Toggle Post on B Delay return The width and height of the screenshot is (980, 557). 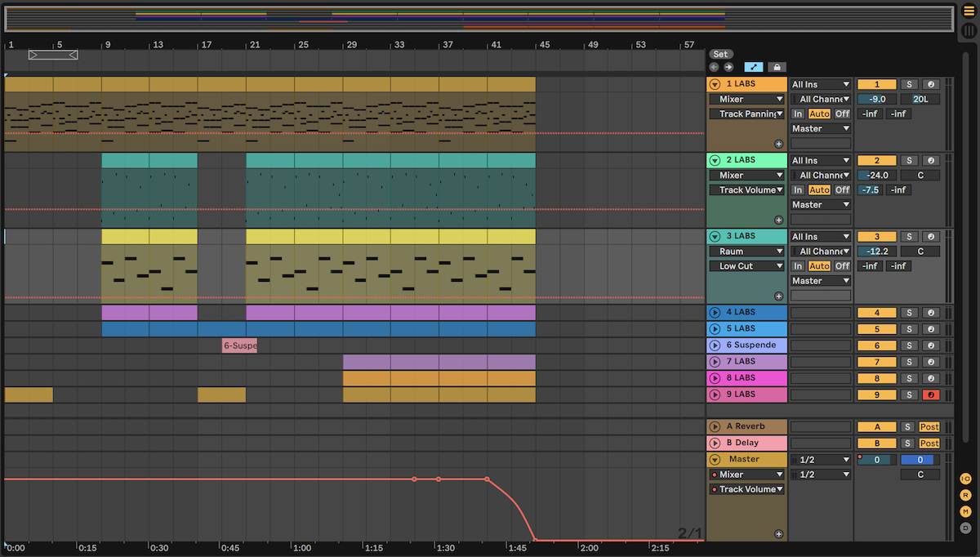(929, 443)
